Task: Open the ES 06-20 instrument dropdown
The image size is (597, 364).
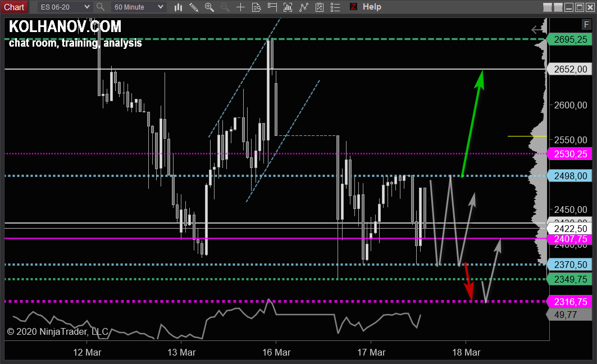Action: coord(65,7)
